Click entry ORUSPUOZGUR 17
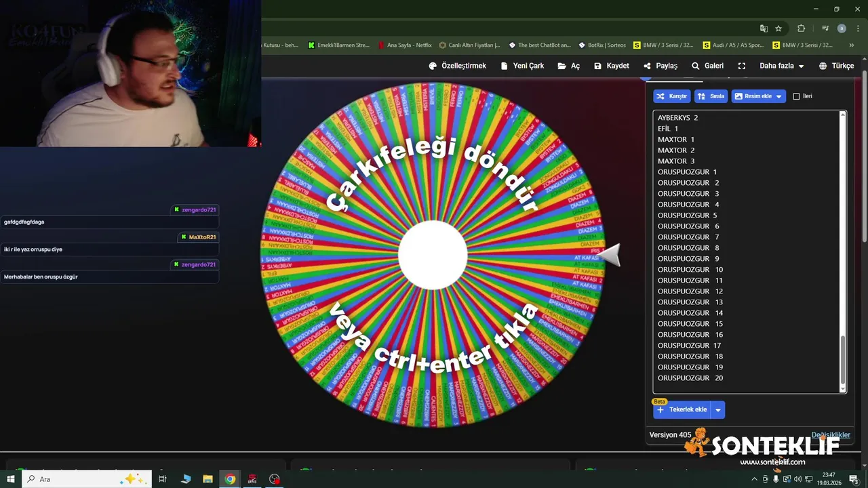Screen dimensions: 868x488 (689, 345)
